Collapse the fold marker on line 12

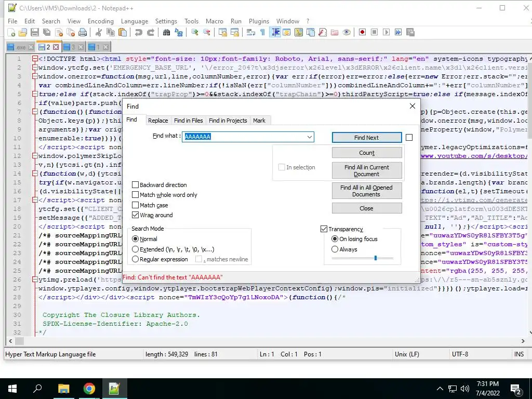click(35, 156)
